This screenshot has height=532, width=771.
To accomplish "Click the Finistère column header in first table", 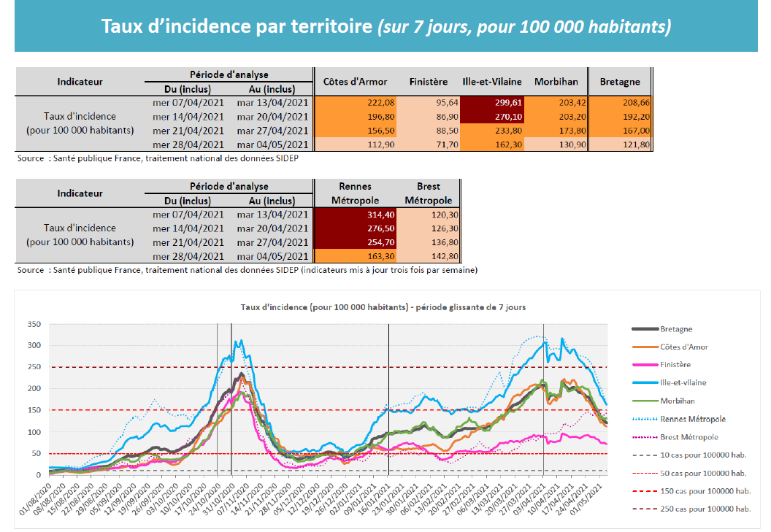I will coord(429,82).
